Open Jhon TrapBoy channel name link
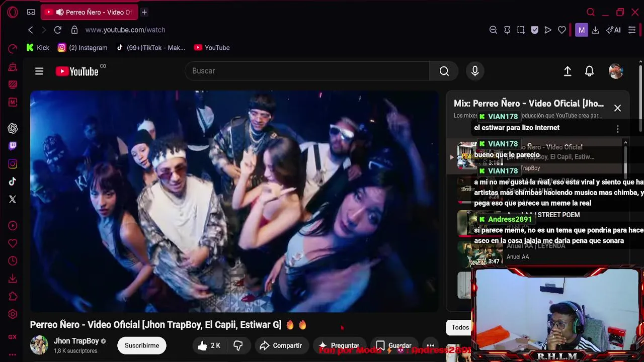This screenshot has height=362, width=644. (76, 341)
